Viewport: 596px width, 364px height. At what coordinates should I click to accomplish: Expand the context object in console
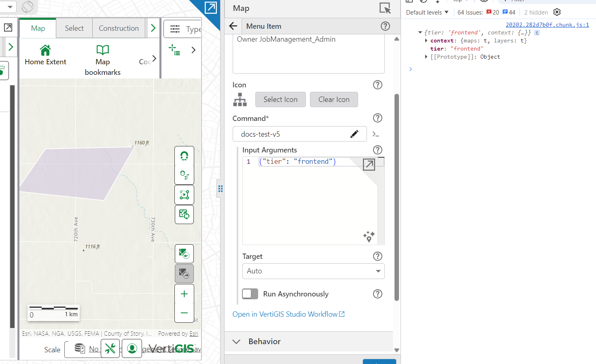pos(426,41)
